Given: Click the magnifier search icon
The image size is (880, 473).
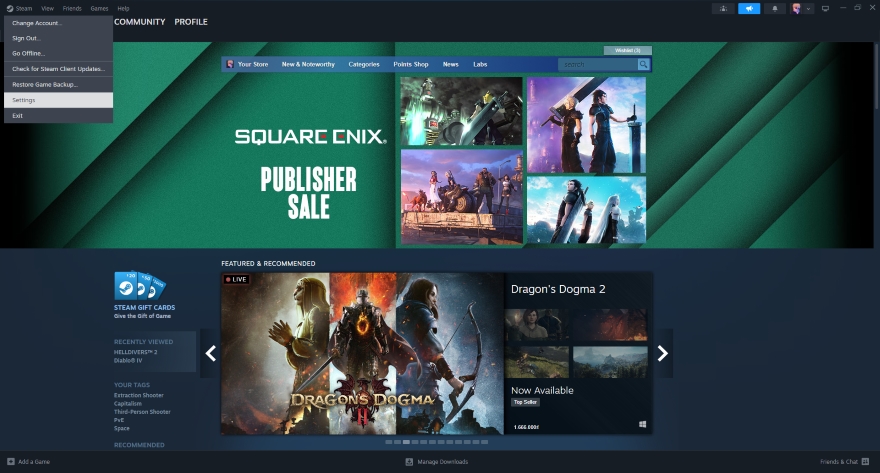Looking at the screenshot, I should [x=643, y=65].
